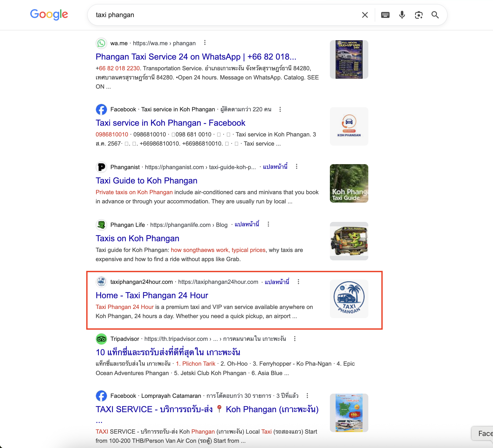This screenshot has height=448, width=493.
Task: Open Koh Phangan Taxi Guide thumbnail
Action: [349, 183]
